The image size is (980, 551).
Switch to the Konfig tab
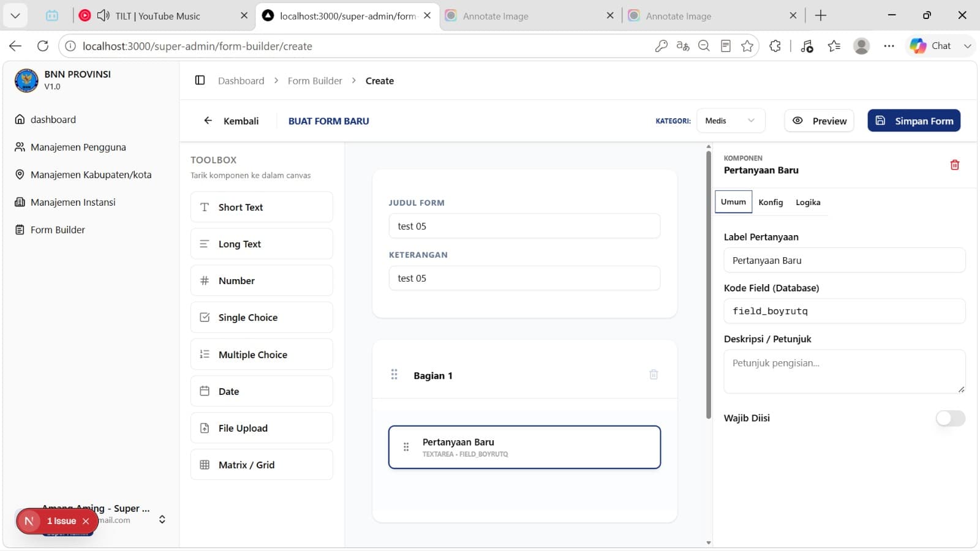(x=771, y=202)
